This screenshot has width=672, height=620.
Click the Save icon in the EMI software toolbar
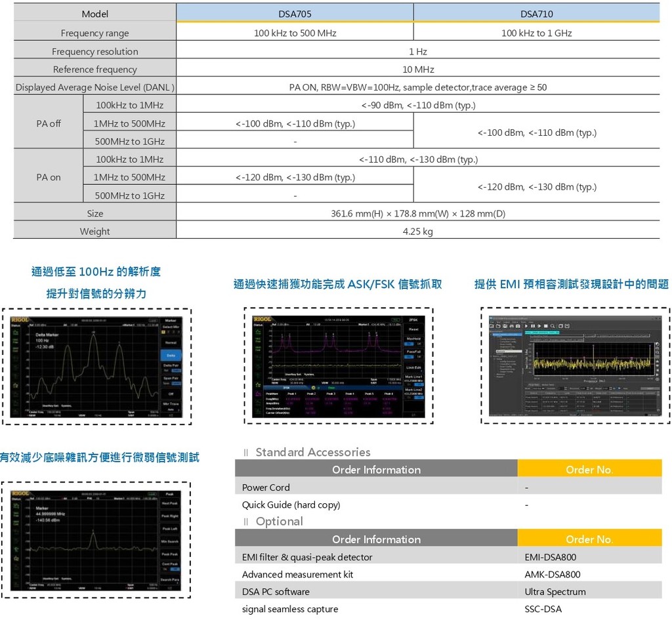point(505,326)
